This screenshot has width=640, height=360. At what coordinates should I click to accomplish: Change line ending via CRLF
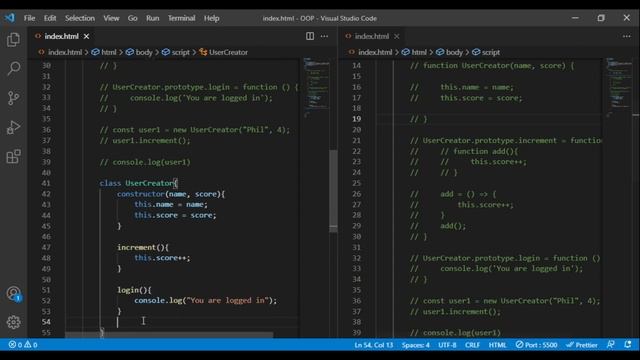472,345
